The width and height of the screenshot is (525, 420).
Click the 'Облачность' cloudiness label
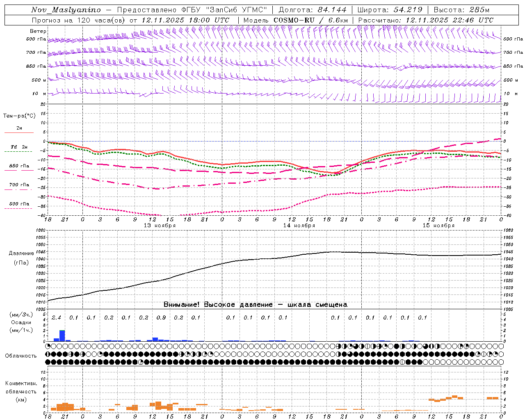coord(21,356)
